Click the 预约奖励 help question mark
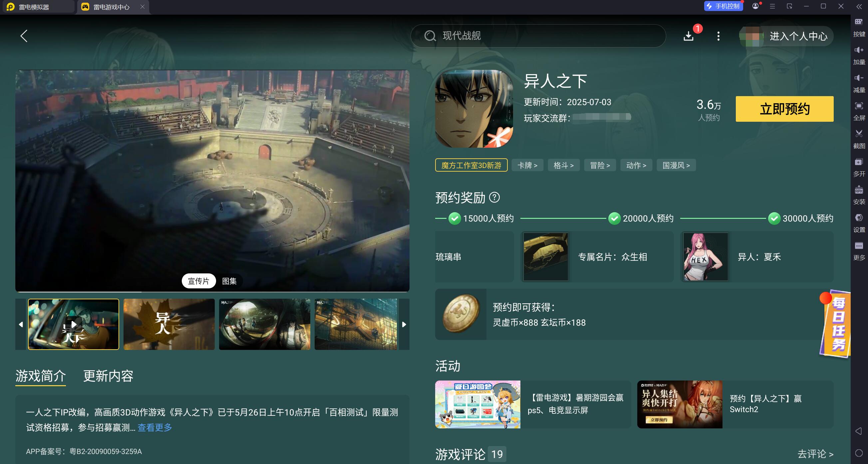Viewport: 868px width, 464px height. (494, 197)
